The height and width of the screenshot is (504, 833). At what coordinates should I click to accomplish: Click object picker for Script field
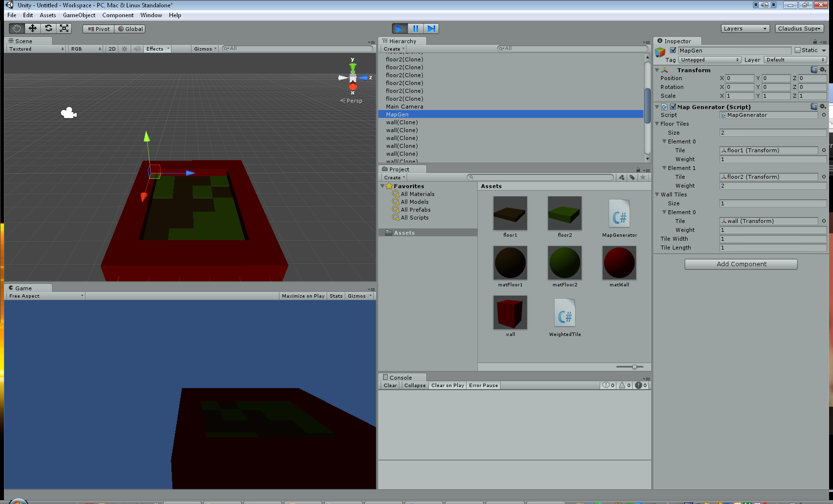[x=824, y=115]
